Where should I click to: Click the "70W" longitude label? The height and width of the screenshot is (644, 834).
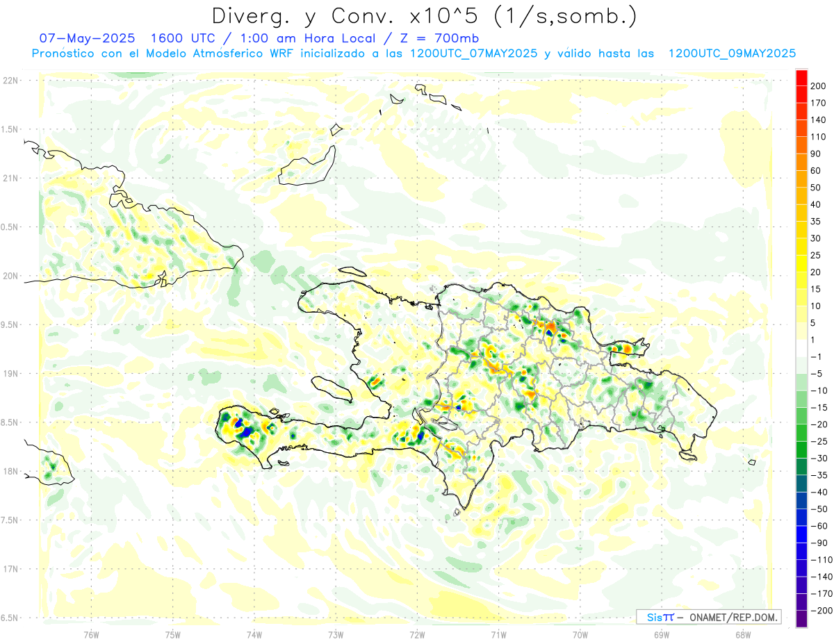(x=580, y=635)
